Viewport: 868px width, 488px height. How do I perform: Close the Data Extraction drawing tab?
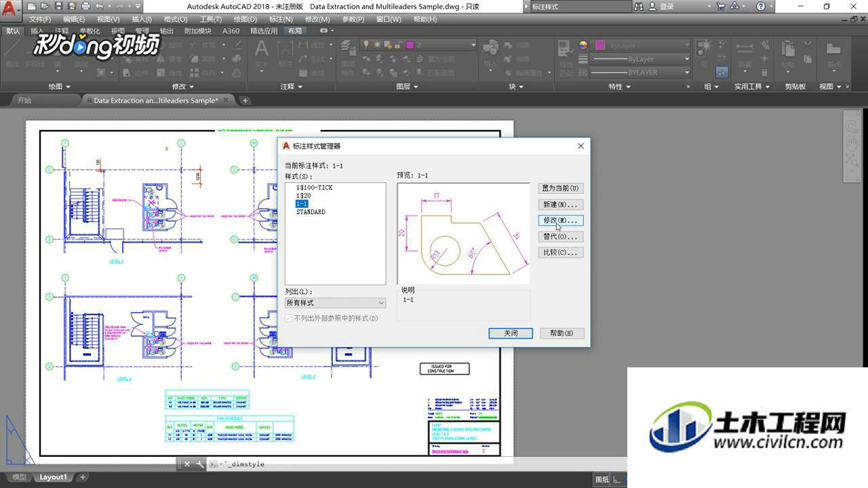point(226,100)
